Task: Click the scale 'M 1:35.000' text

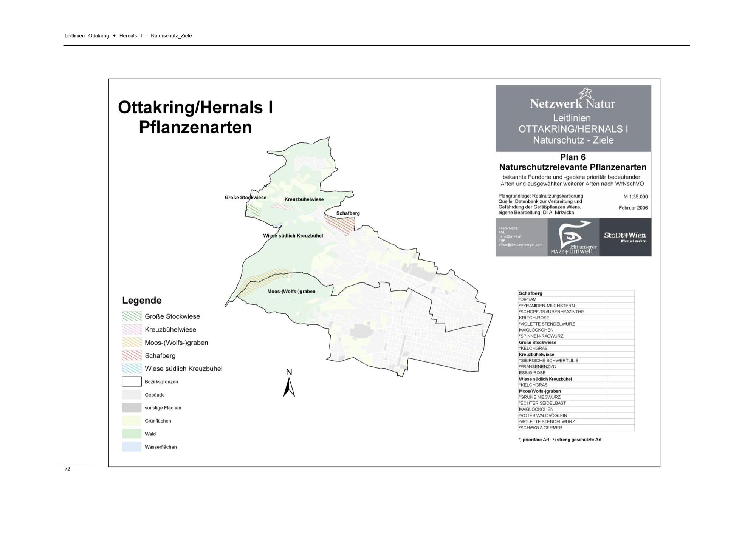Action: click(x=635, y=196)
